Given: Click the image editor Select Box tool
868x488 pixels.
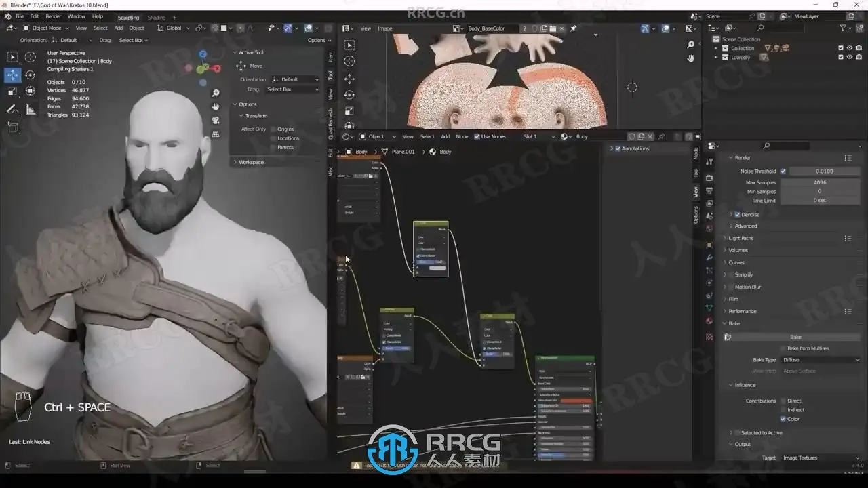Looking at the screenshot, I should (349, 45).
